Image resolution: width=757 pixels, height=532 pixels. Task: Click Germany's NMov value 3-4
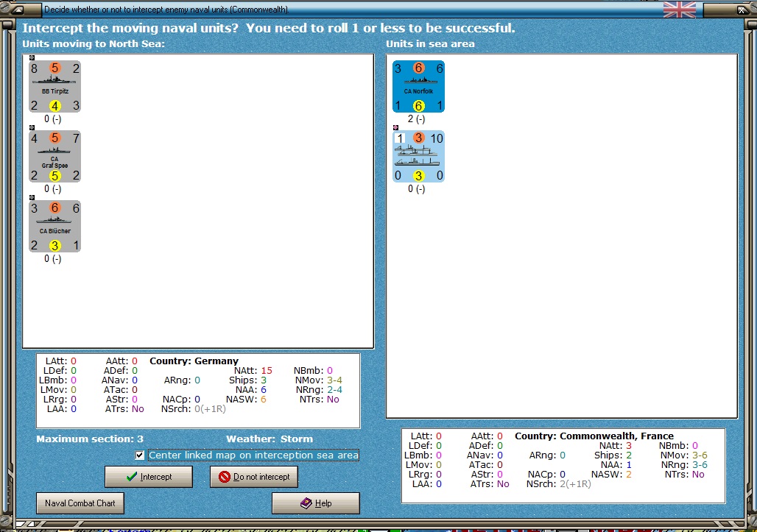coord(334,380)
